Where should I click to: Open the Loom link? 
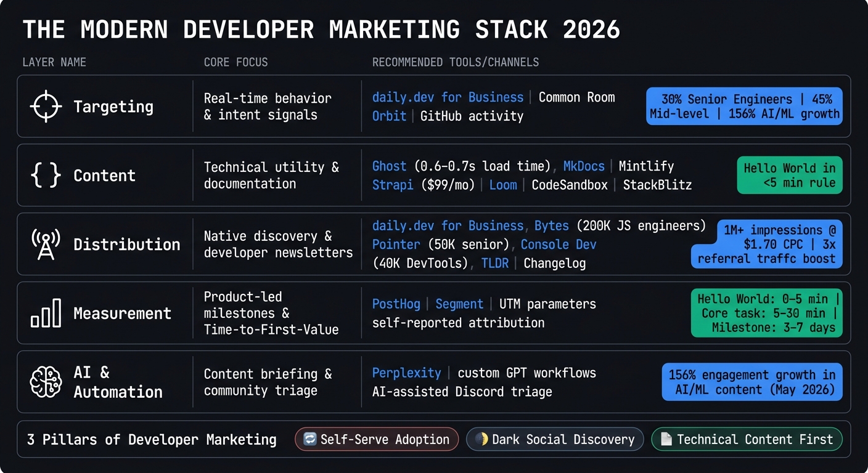click(x=503, y=185)
